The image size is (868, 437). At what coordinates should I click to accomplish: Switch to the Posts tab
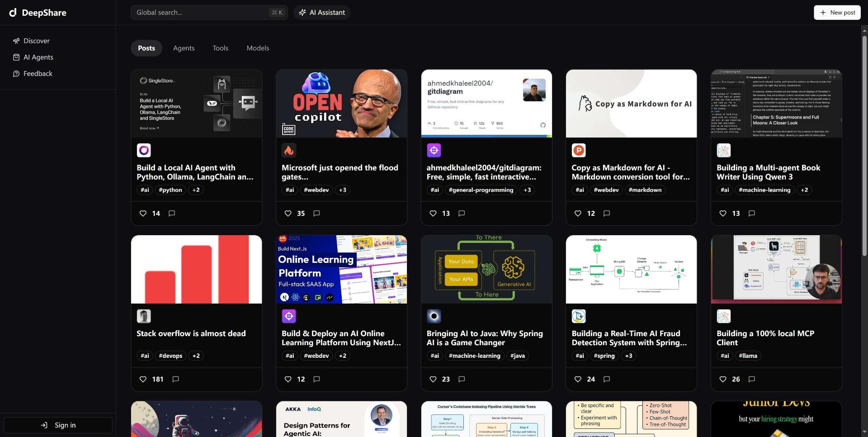[x=146, y=48]
